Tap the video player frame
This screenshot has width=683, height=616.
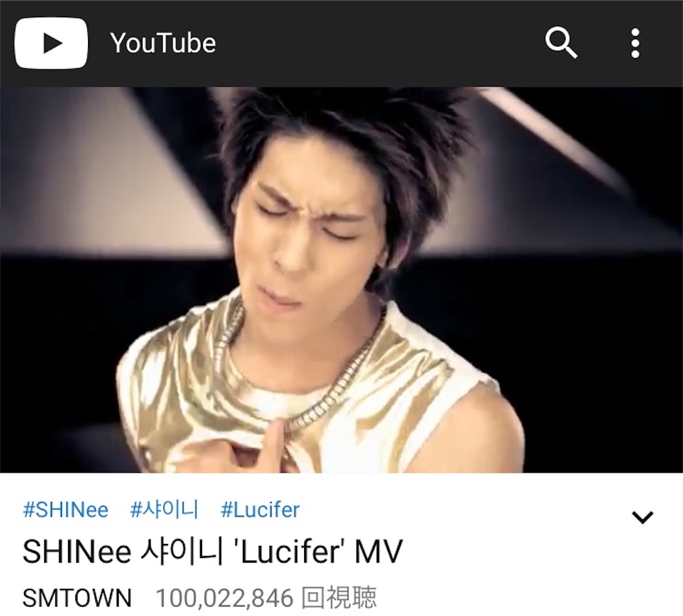341,280
